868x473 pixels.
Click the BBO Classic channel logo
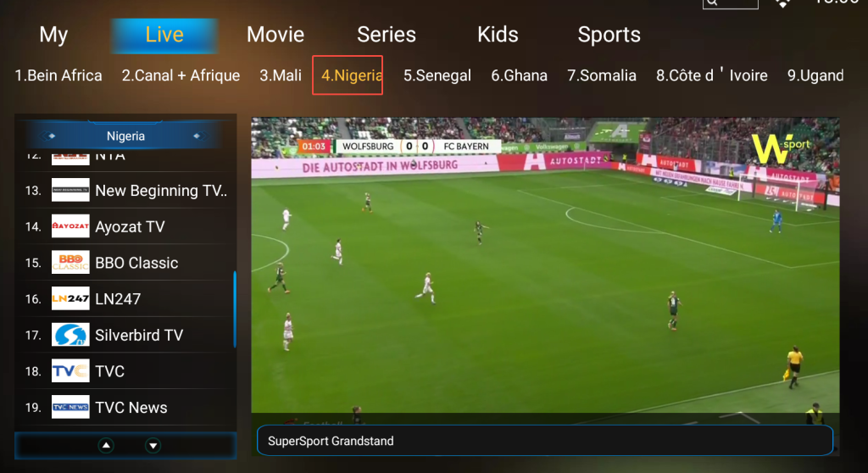(70, 262)
